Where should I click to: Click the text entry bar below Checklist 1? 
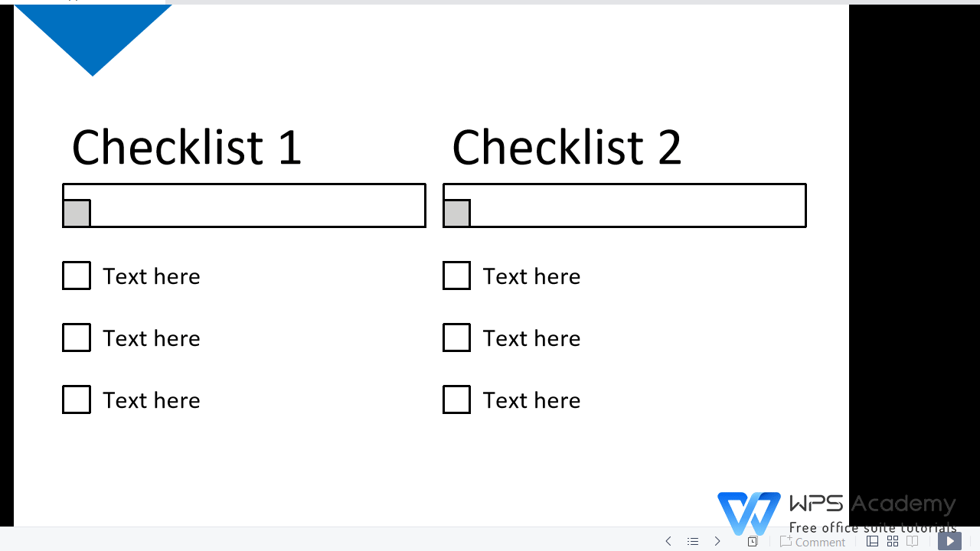click(243, 205)
